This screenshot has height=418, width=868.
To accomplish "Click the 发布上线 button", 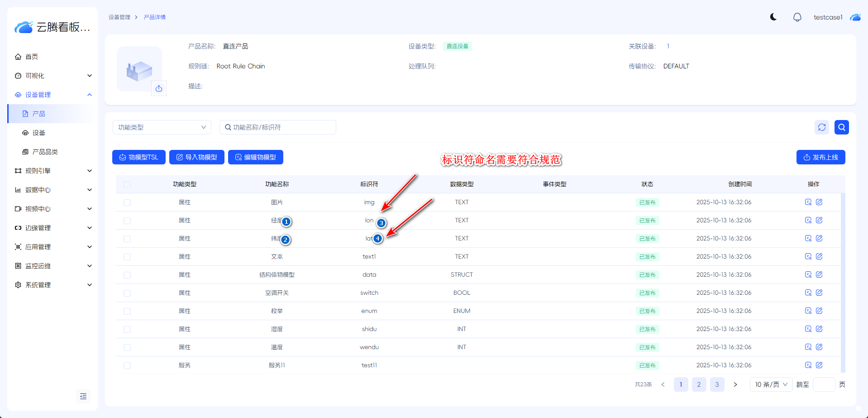I will pos(820,157).
